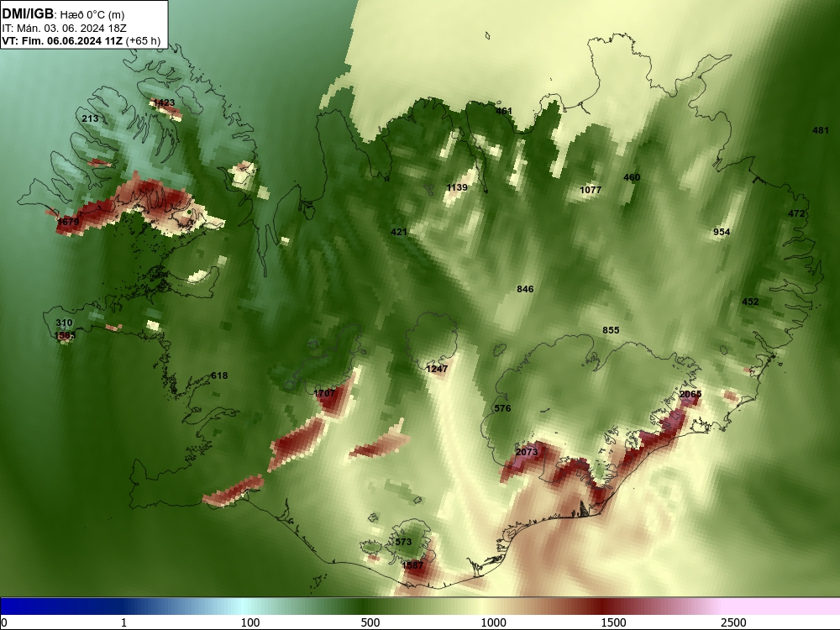Click the 460 height label

coord(632,177)
